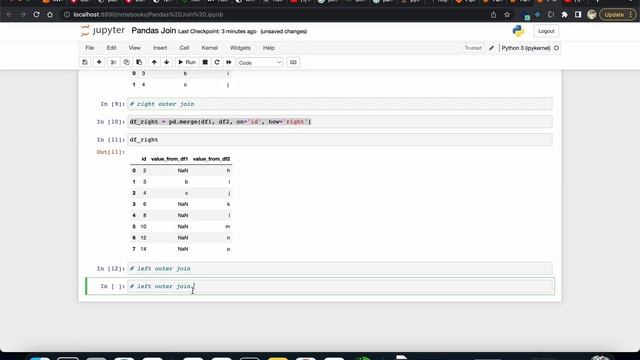
Task: Click the Python logo icon near Logout
Action: click(x=518, y=31)
